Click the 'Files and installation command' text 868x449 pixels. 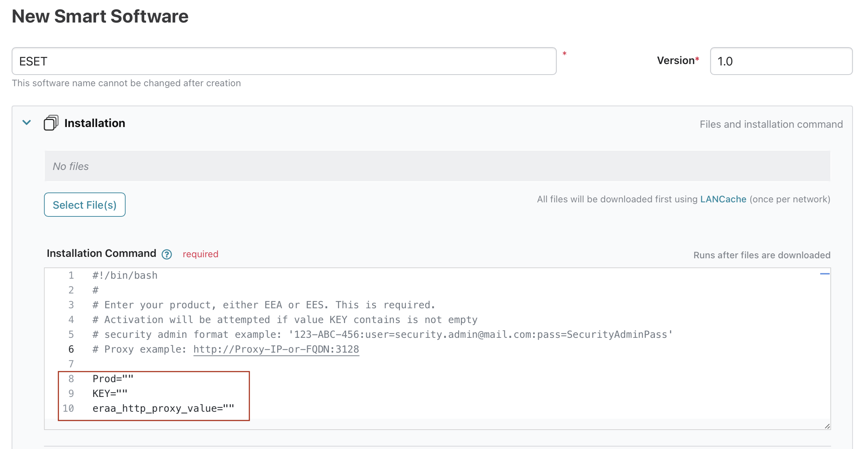point(771,124)
